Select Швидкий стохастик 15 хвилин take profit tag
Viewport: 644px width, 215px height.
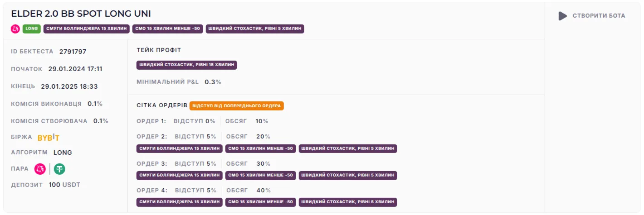187,65
